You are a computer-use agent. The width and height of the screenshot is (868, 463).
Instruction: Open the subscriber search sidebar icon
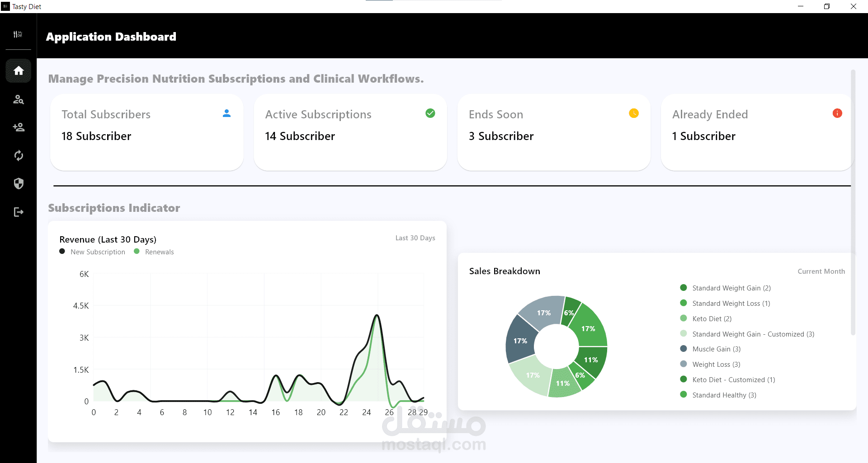pos(19,99)
